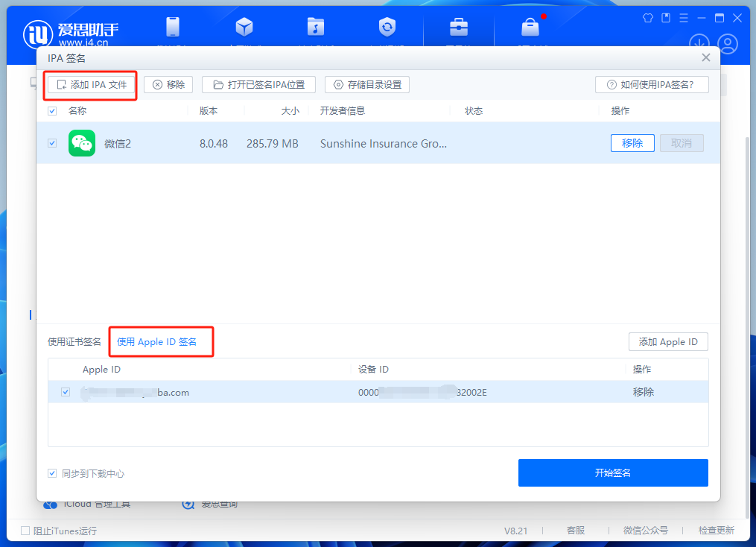Viewport: 756px width, 547px height.
Task: Click the mini-window icon in title bar
Action: 666,18
